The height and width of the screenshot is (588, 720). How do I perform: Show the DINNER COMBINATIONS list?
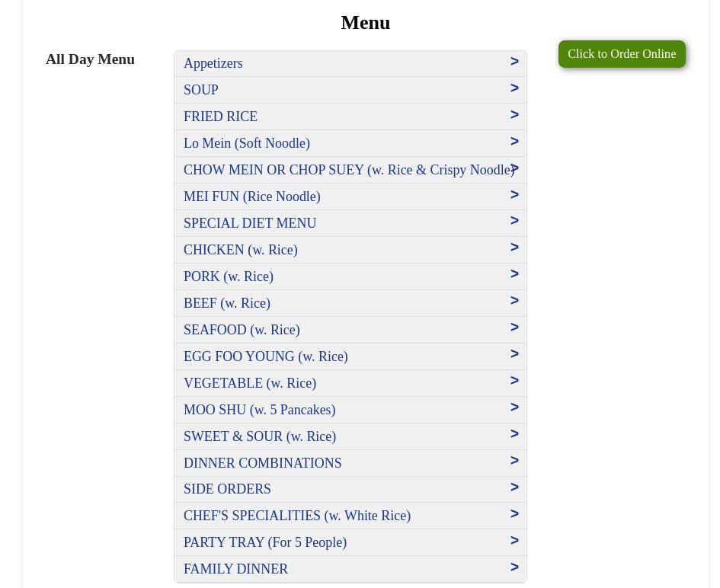(350, 463)
